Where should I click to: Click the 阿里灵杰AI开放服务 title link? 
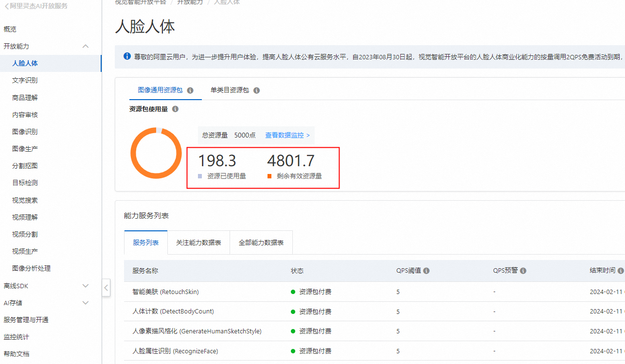click(39, 6)
